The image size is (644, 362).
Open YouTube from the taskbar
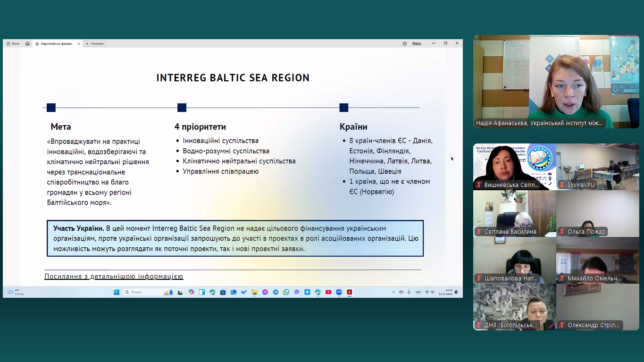(328, 292)
